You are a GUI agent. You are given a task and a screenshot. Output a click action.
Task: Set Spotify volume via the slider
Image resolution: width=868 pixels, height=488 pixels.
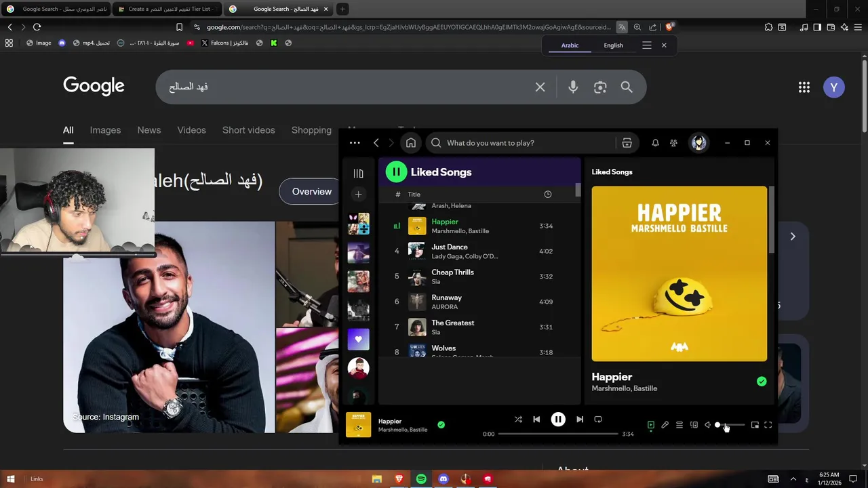(x=731, y=425)
